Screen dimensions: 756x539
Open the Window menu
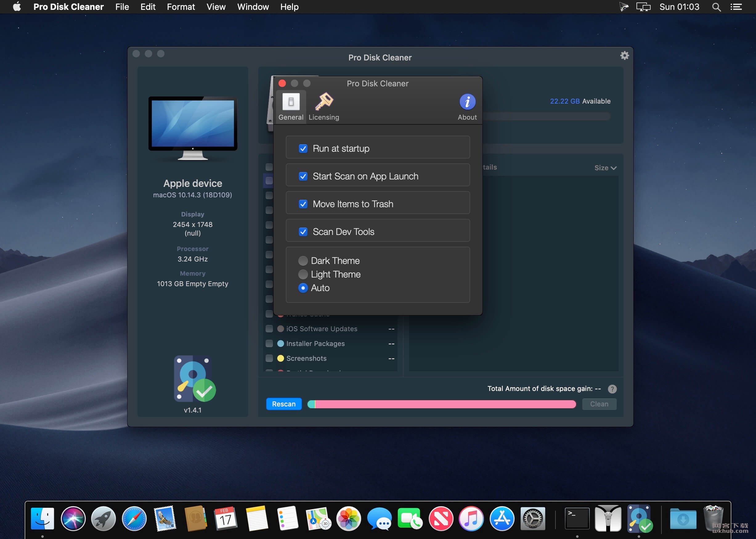coord(253,7)
